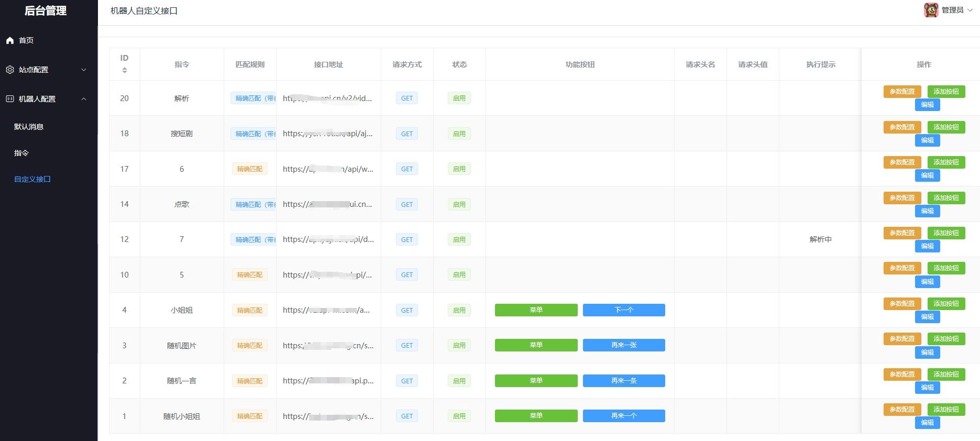Click the 机器人配置 robot icon
Image resolution: width=980 pixels, height=441 pixels.
[10, 99]
